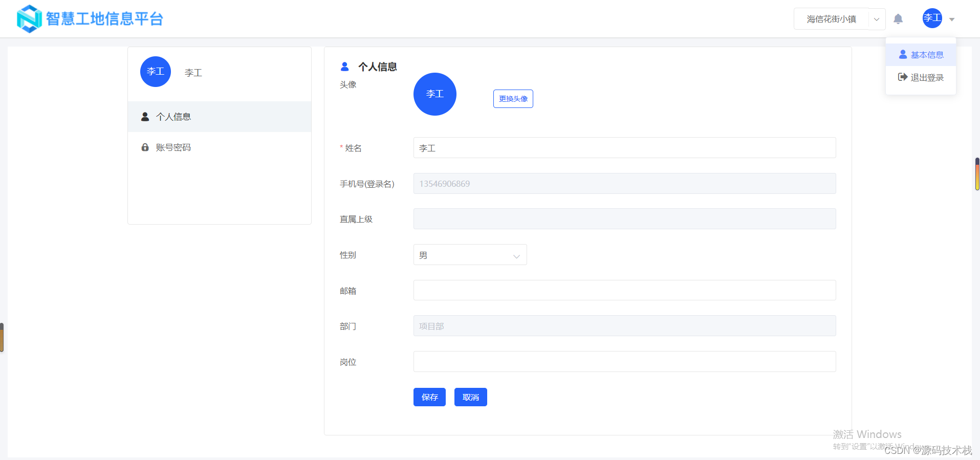980x460 pixels.
Task: Click the 取消 button
Action: click(471, 397)
